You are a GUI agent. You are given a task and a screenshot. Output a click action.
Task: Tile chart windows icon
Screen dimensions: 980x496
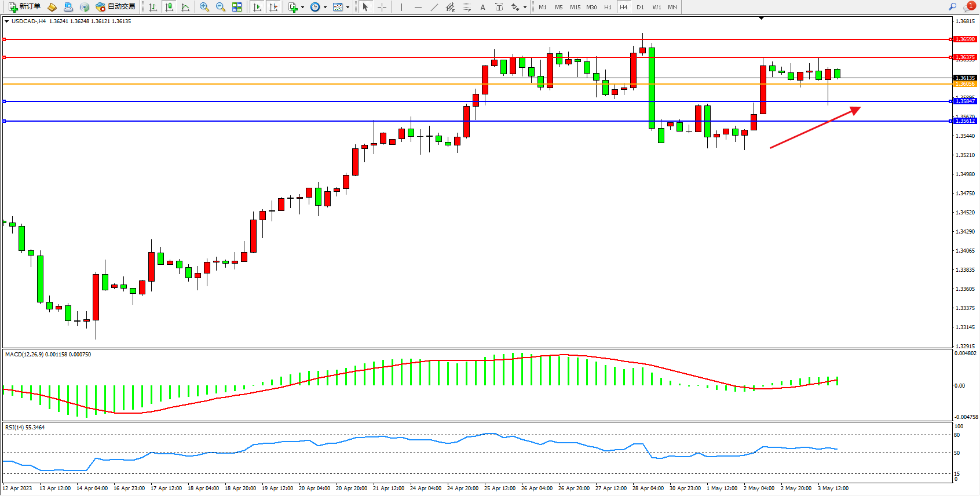click(x=237, y=7)
